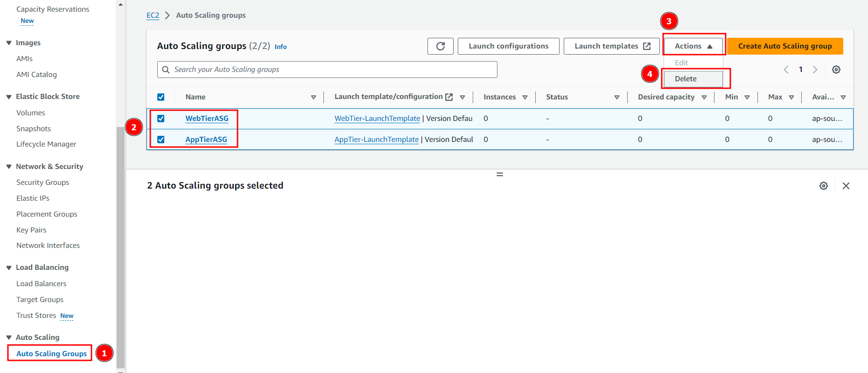Open Capacity Reservations in sidebar

point(53,9)
